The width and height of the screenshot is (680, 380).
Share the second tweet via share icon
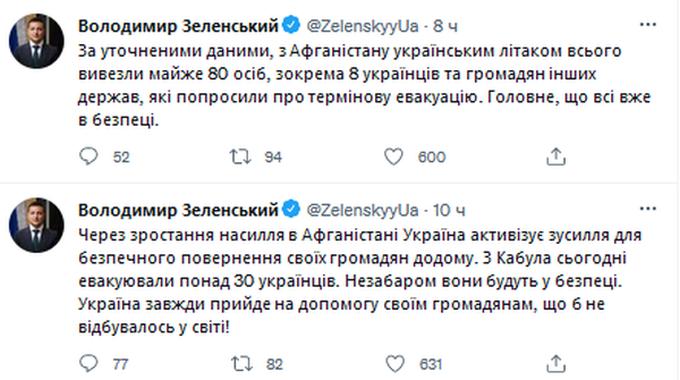click(556, 364)
